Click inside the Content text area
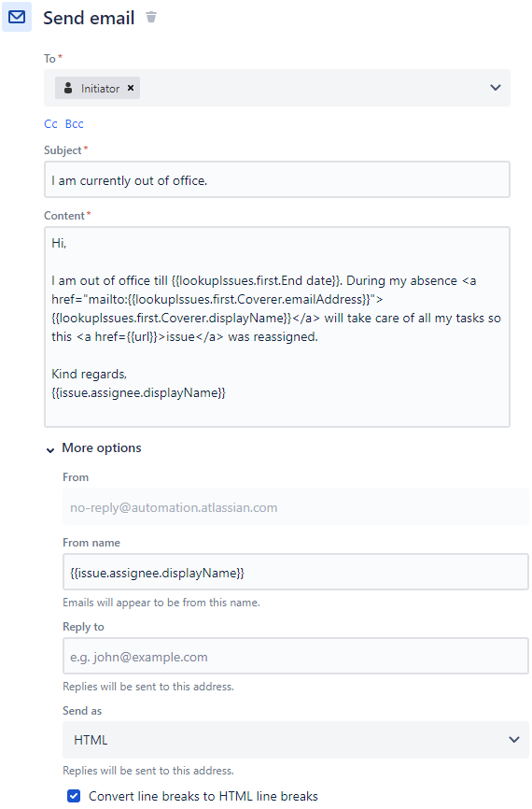This screenshot has width=532, height=809. 277,327
